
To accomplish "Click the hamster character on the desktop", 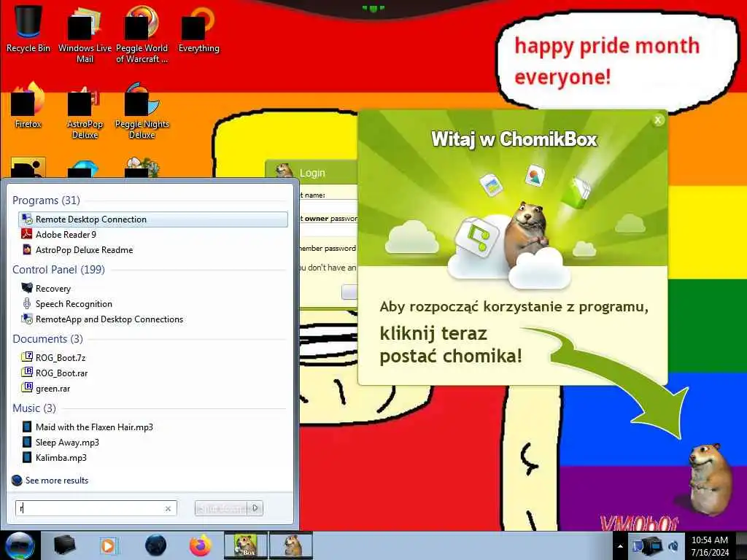I will (x=709, y=478).
